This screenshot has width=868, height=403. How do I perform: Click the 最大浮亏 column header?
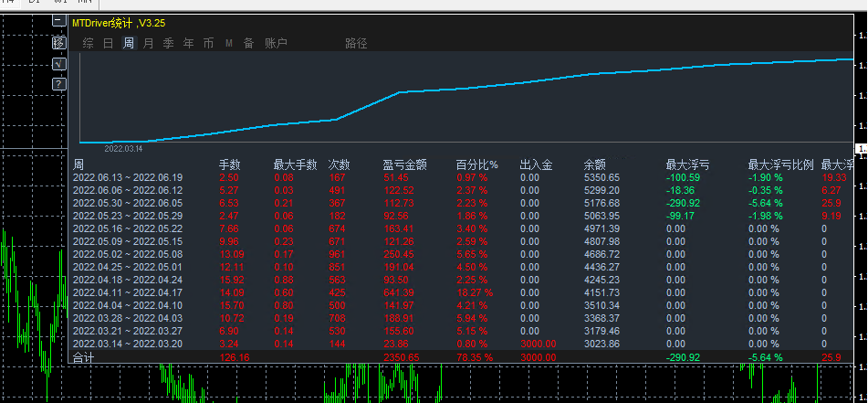(687, 164)
